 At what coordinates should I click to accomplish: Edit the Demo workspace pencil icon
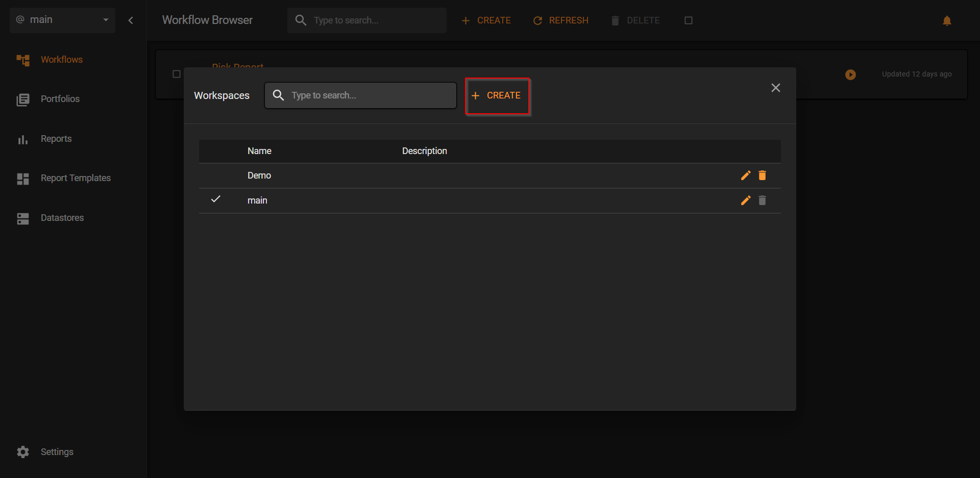coord(746,175)
